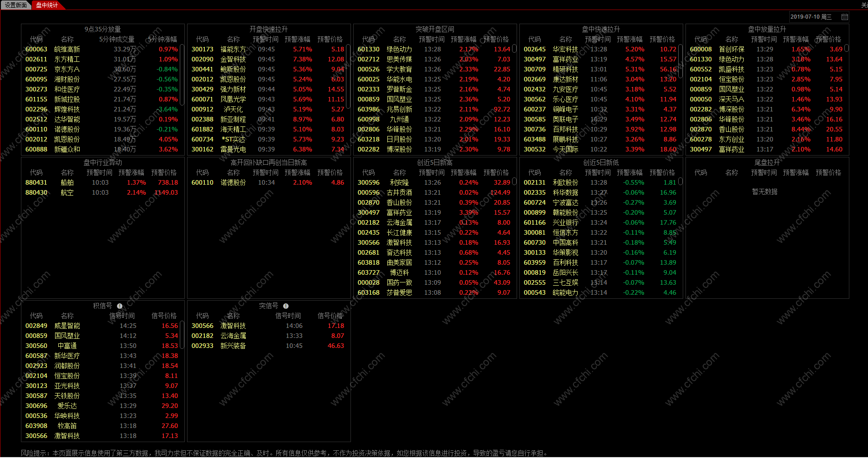Click the info icon beside 突信号

(286, 306)
